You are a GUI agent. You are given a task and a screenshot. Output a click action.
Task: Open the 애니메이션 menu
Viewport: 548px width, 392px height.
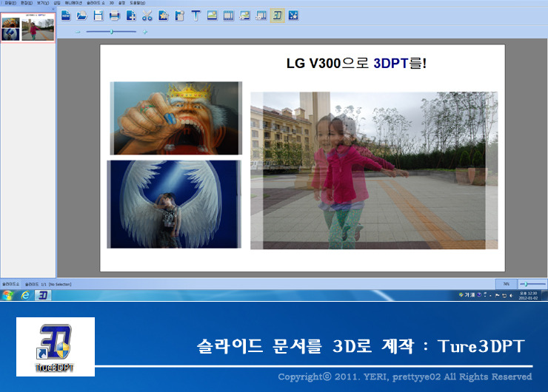(73, 3)
